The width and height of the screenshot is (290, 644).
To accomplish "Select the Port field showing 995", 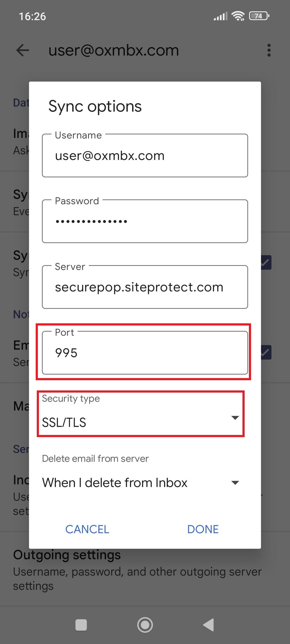I will click(145, 353).
